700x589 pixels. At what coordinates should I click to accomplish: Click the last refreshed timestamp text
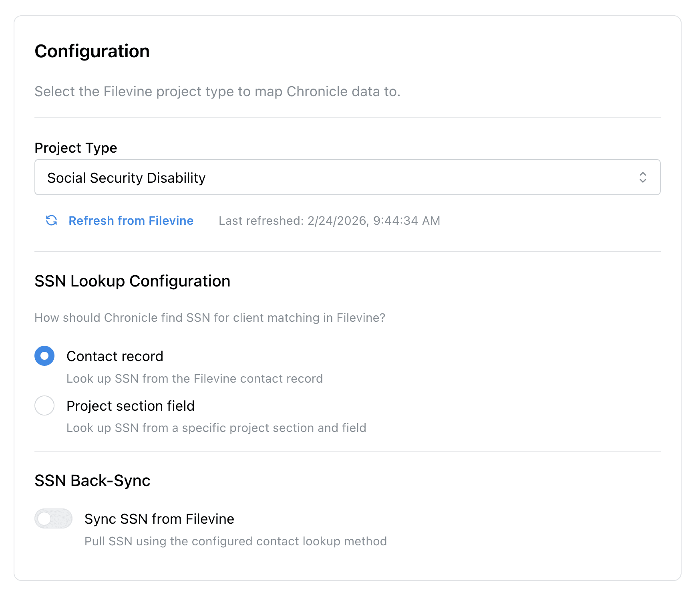tap(329, 221)
